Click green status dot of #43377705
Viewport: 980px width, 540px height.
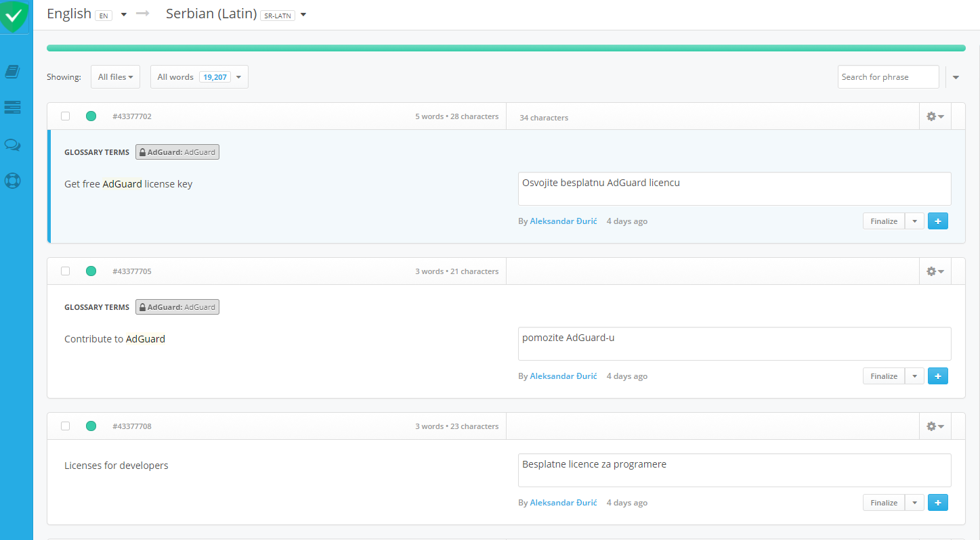[x=91, y=271]
